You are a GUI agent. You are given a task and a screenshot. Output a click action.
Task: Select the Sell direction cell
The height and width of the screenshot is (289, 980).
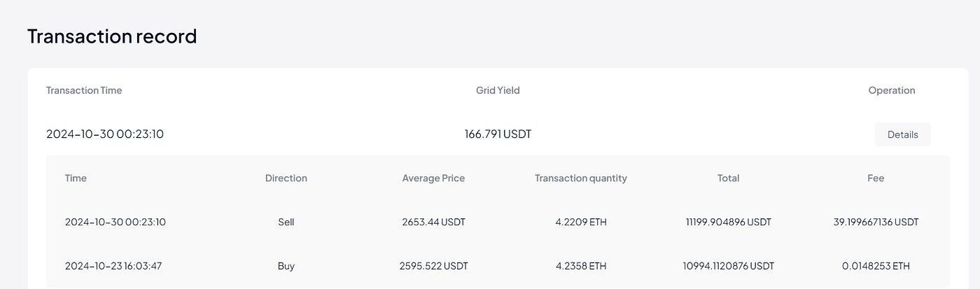tap(286, 223)
